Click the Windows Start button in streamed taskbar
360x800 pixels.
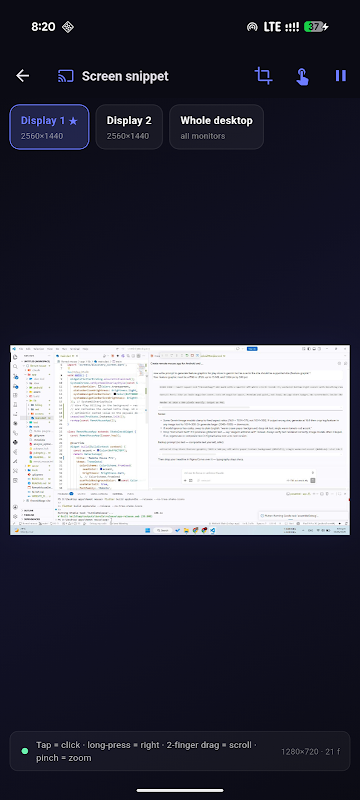(x=147, y=531)
